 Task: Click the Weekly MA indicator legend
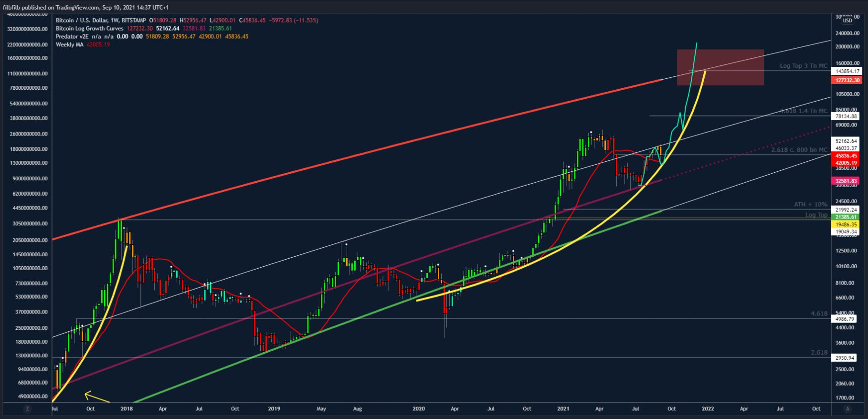(69, 44)
